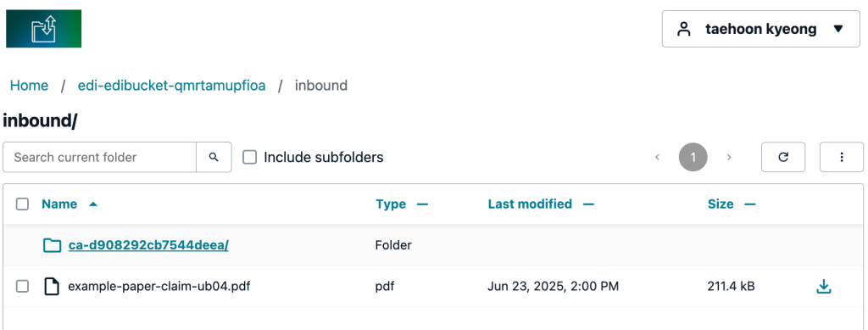Click the file icon of example-paper-claim-ub04.pdf
This screenshot has width=868, height=330.
click(52, 286)
